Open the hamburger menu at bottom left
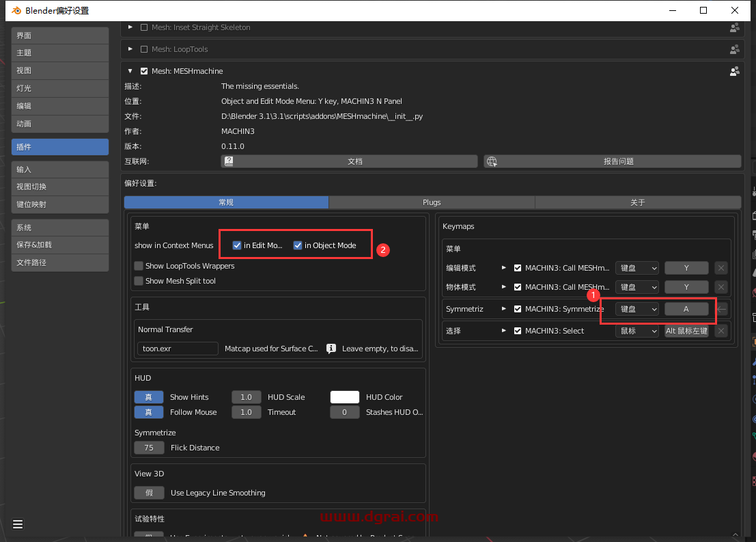The image size is (756, 542). coord(18,524)
